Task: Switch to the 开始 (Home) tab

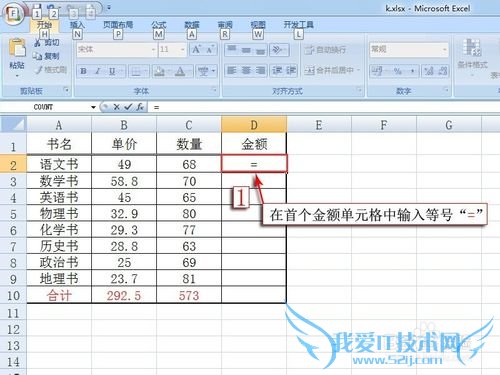Action: [44, 25]
